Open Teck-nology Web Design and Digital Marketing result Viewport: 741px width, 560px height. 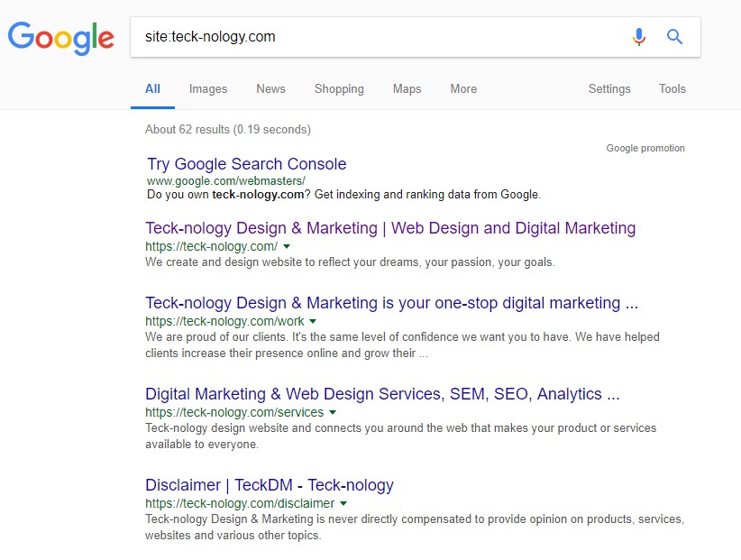(390, 228)
